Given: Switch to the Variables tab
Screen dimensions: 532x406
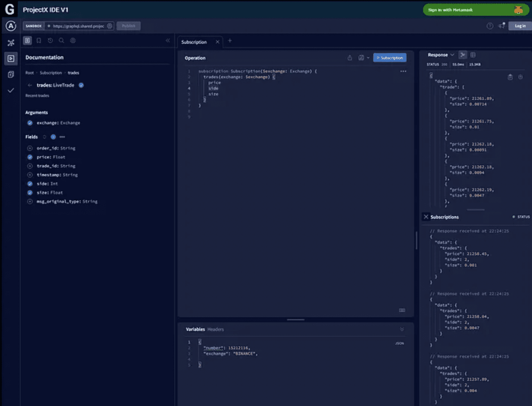Looking at the screenshot, I should pyautogui.click(x=195, y=329).
